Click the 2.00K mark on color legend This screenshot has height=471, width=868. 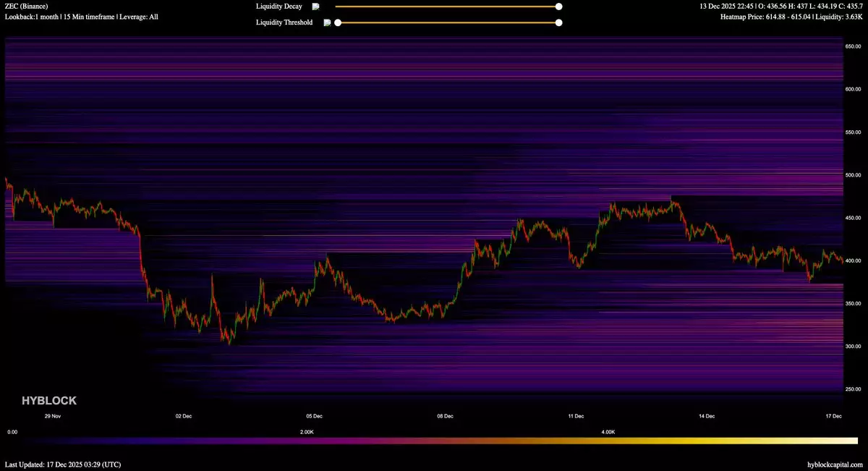pyautogui.click(x=307, y=432)
